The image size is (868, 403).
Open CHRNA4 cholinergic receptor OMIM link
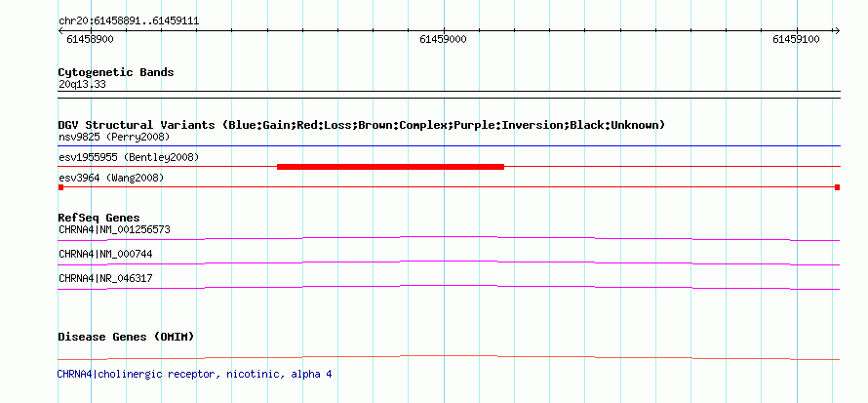click(x=194, y=375)
